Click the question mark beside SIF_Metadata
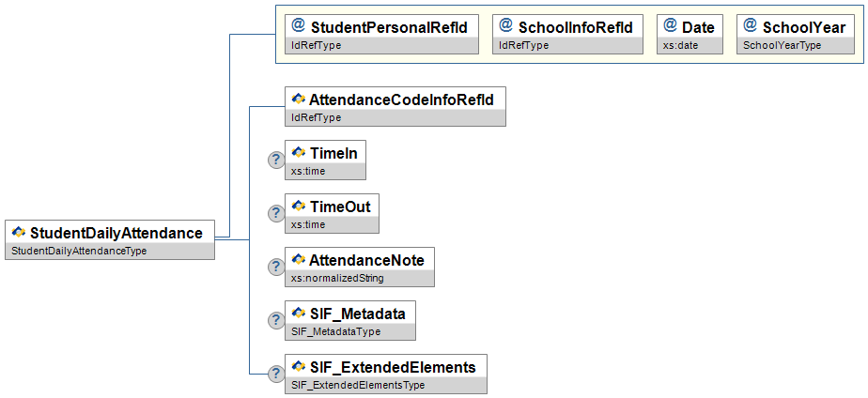The width and height of the screenshot is (868, 398). [276, 320]
